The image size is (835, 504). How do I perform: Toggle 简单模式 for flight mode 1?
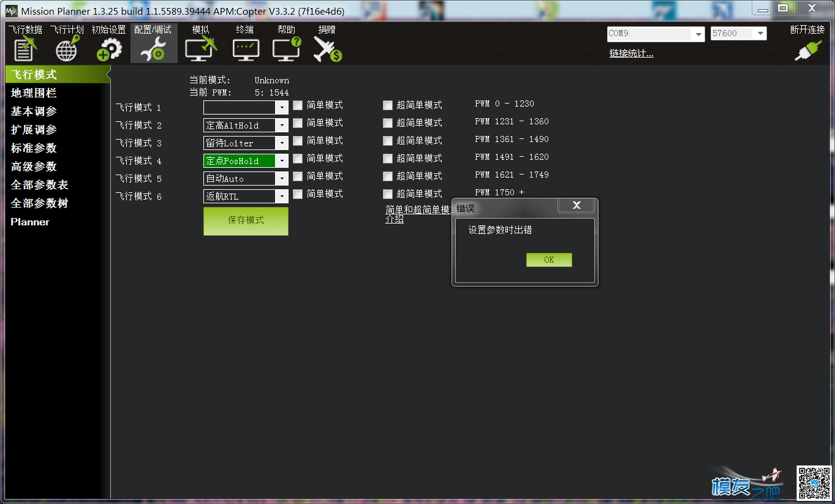298,105
